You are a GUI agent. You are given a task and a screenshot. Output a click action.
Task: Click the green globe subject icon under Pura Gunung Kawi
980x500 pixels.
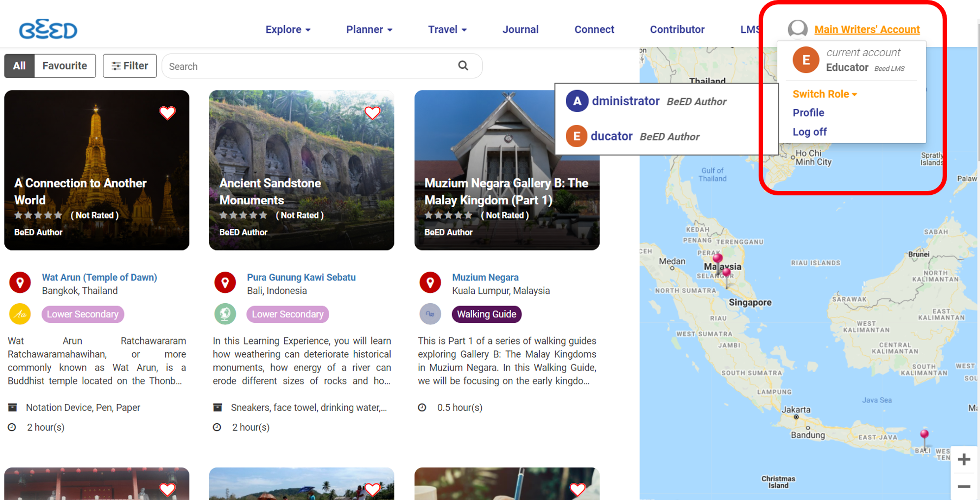click(x=225, y=314)
